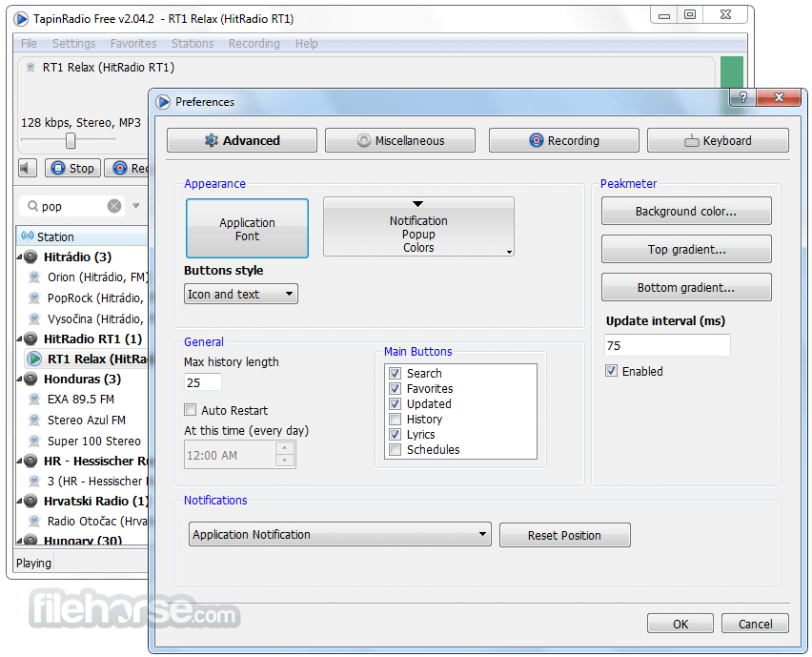Click the station icon next to Orion
This screenshot has width=812, height=657.
[34, 277]
